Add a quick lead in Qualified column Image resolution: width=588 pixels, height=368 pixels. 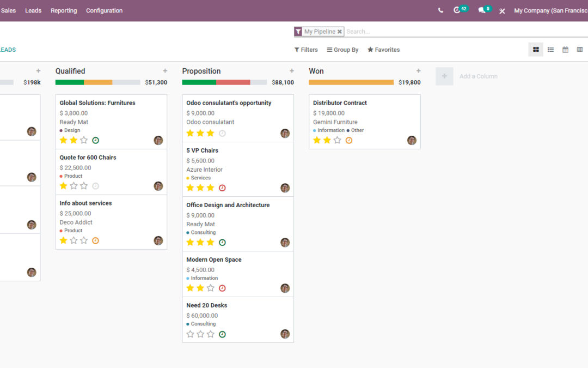click(x=165, y=70)
